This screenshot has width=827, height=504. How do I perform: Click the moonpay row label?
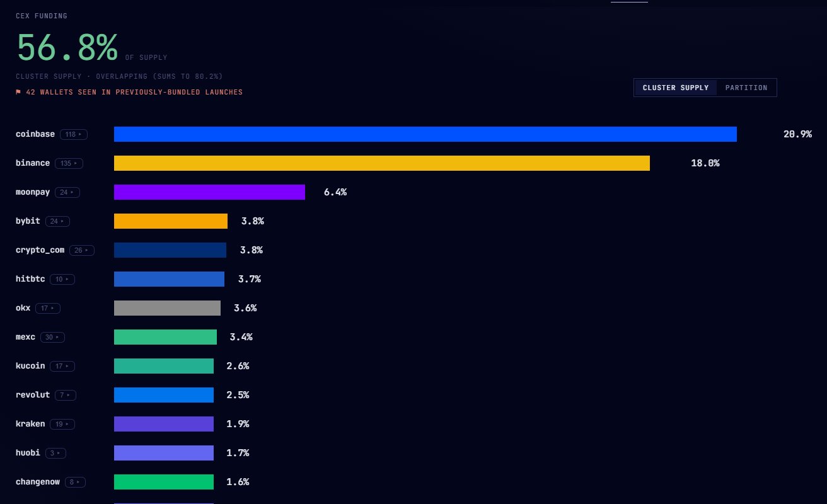tap(33, 192)
